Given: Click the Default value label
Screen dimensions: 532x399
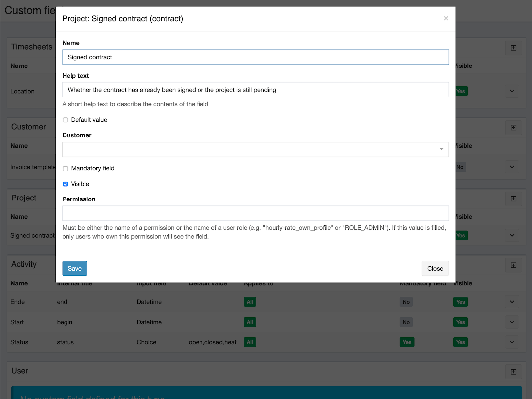Looking at the screenshot, I should (x=89, y=120).
